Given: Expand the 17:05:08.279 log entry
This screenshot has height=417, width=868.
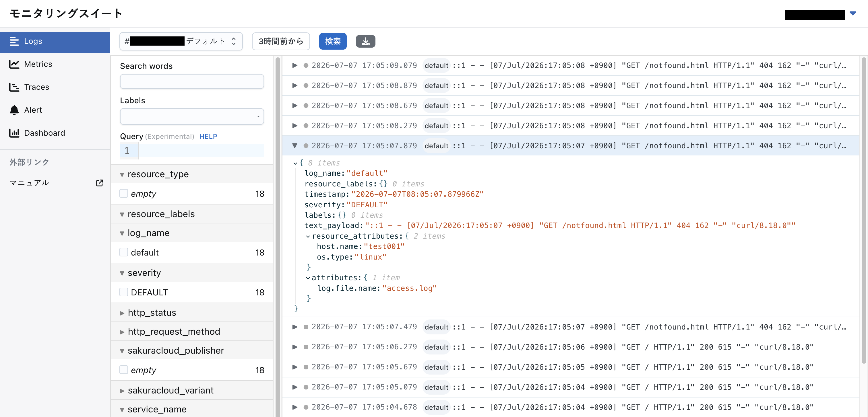Looking at the screenshot, I should pos(295,126).
